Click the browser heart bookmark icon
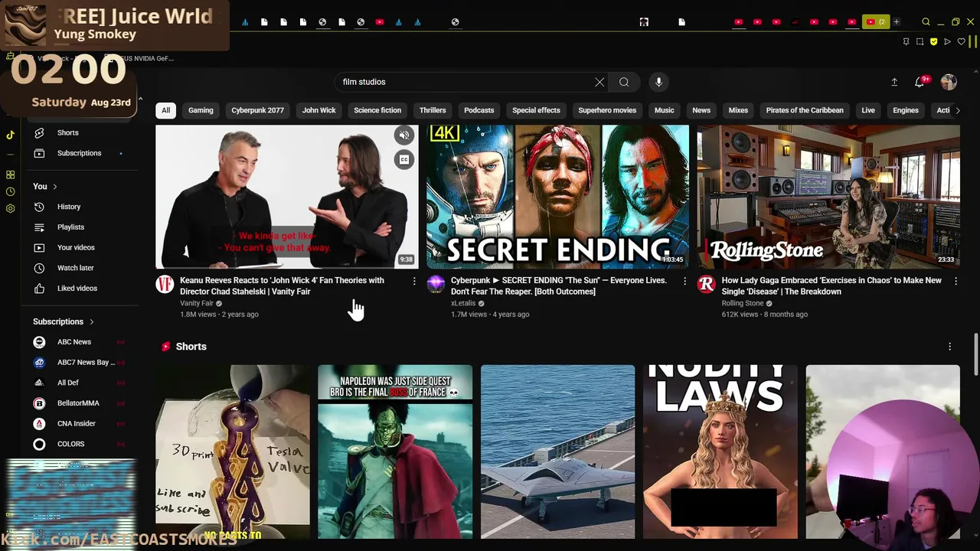Image resolution: width=980 pixels, height=551 pixels. [962, 41]
